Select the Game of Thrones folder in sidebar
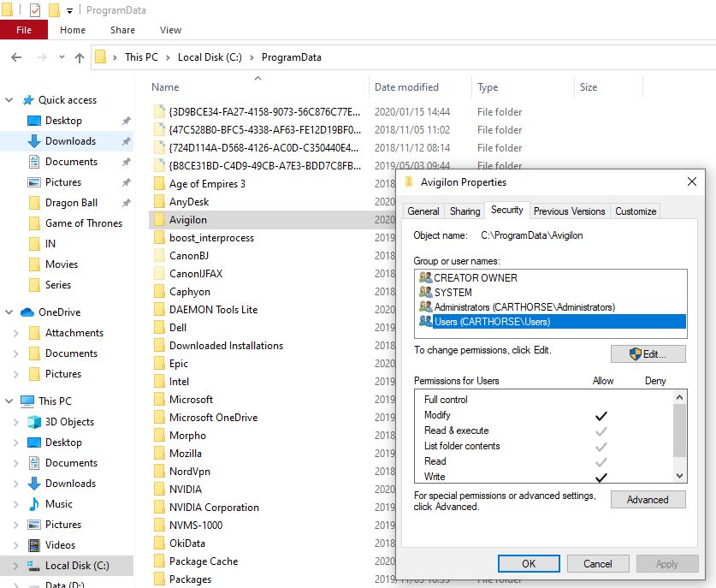716x588 pixels. [84, 223]
